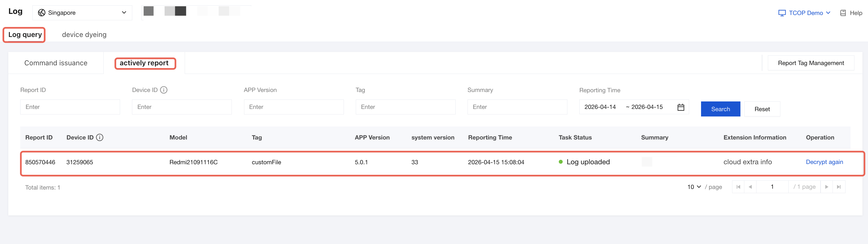Click the Report ID Enter input field

point(70,107)
